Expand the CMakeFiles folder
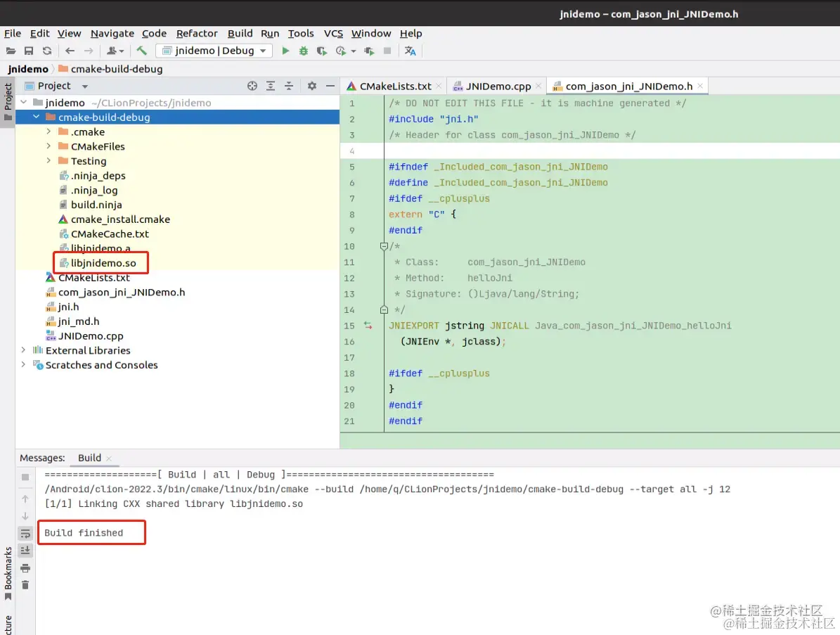Viewport: 840px width, 635px height. tap(49, 146)
